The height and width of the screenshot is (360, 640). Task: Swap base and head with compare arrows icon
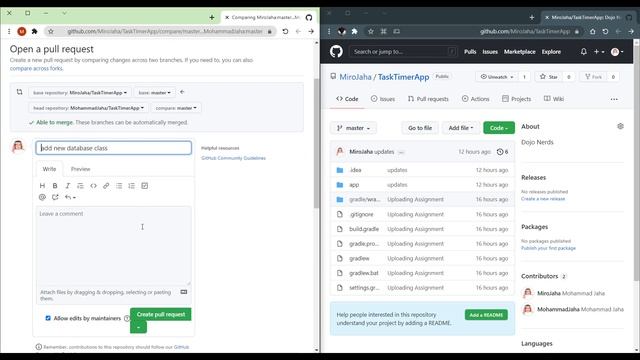(19, 92)
